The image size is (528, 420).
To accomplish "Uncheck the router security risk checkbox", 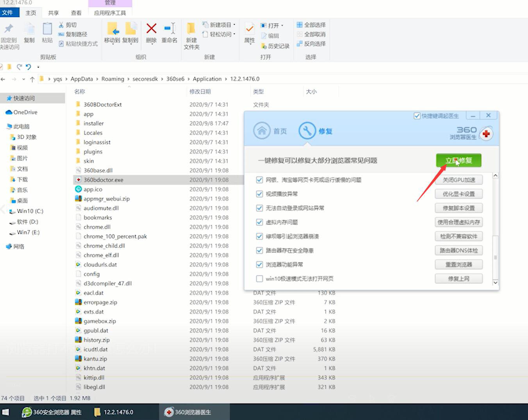I will 259,250.
